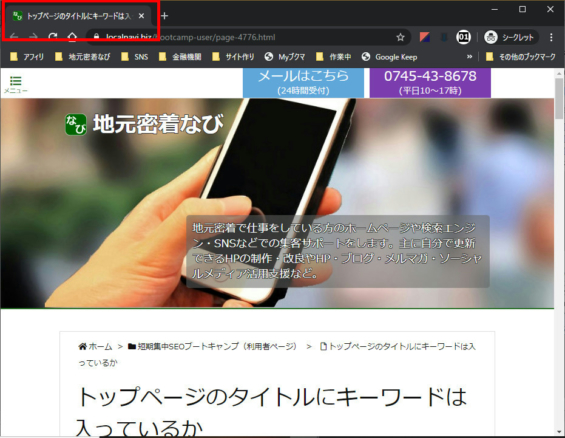Open その他のブックマーク folder
Screen dimensions: 565x438
tap(521, 57)
